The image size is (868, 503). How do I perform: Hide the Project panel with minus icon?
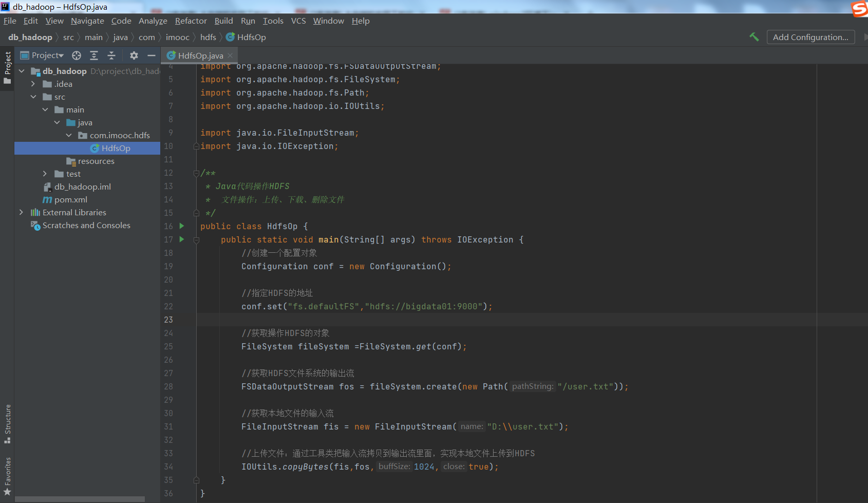[152, 55]
